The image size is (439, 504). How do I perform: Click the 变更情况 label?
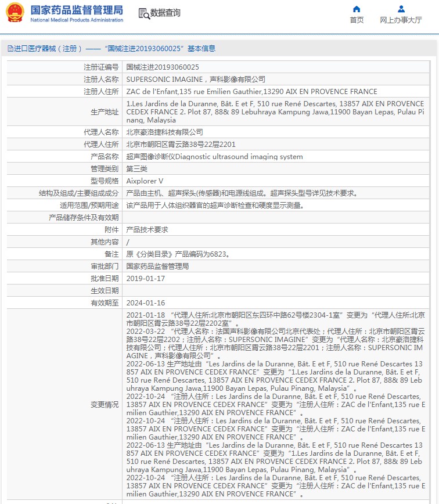coord(105,405)
